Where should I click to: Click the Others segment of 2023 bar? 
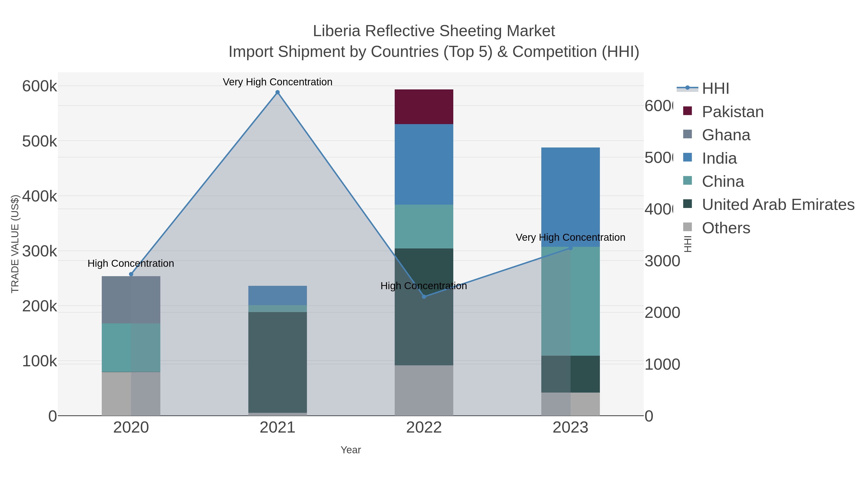pyautogui.click(x=570, y=404)
